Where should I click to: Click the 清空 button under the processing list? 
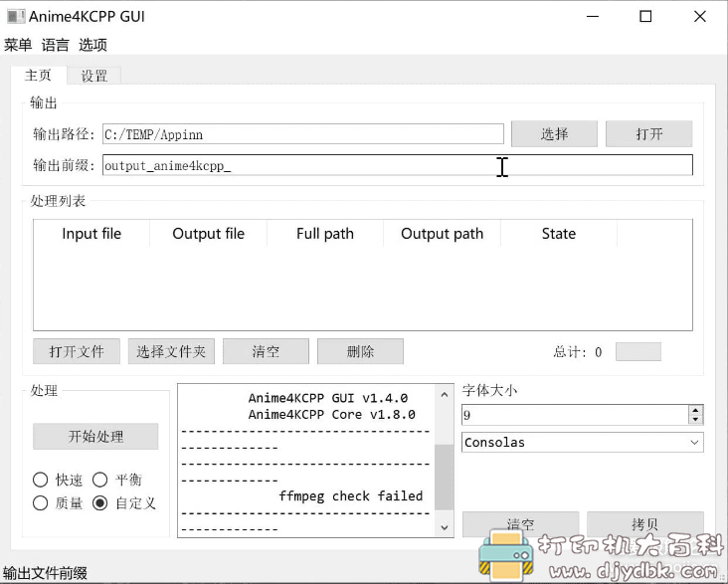click(x=266, y=351)
